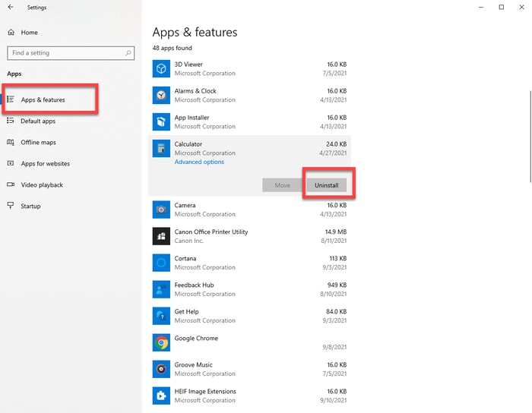Click the Groove Music app icon
This screenshot has width=532, height=413.
(161, 369)
